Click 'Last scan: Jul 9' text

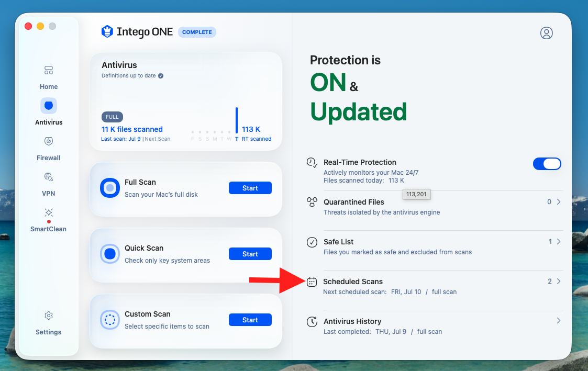coord(121,139)
